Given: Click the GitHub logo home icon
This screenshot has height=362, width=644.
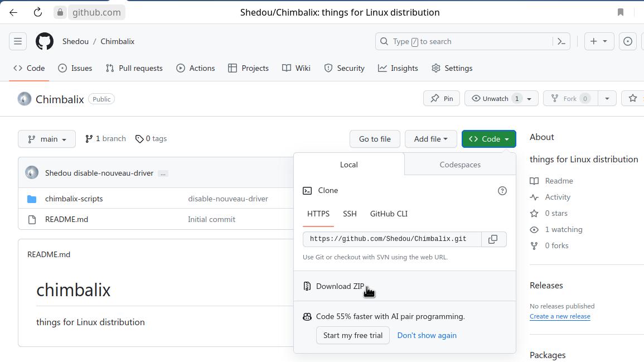Looking at the screenshot, I should click(x=45, y=41).
